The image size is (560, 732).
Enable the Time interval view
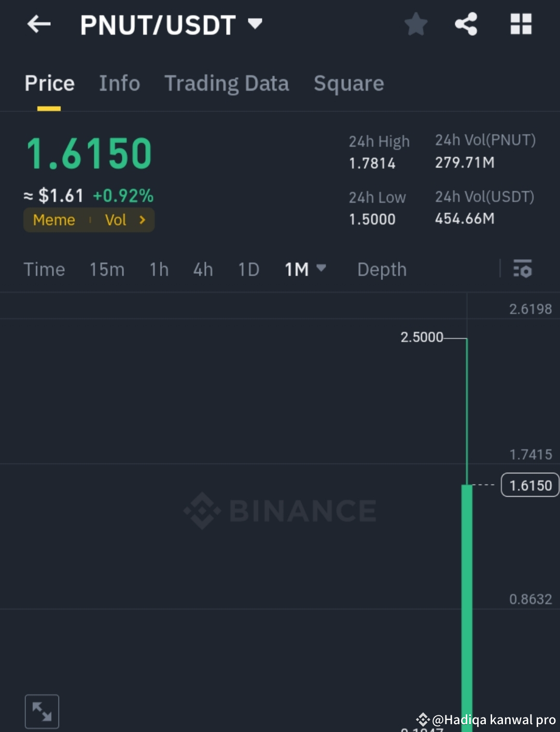click(x=44, y=269)
